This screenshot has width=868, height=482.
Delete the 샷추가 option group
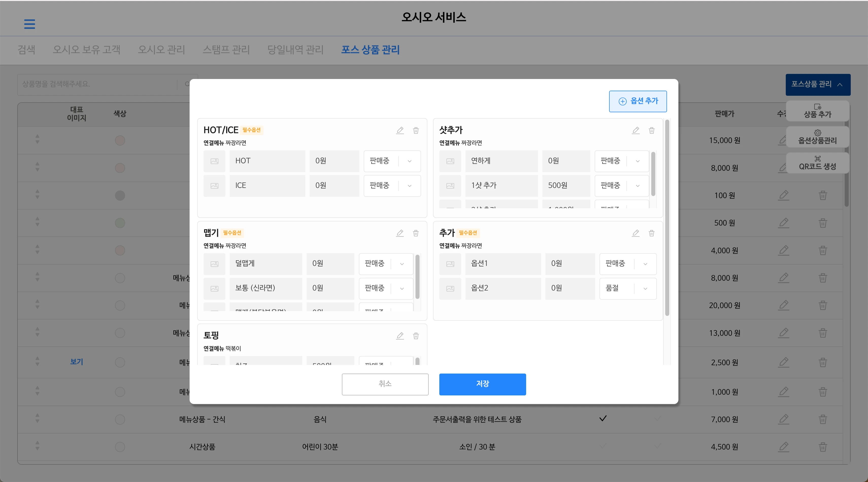pos(652,130)
